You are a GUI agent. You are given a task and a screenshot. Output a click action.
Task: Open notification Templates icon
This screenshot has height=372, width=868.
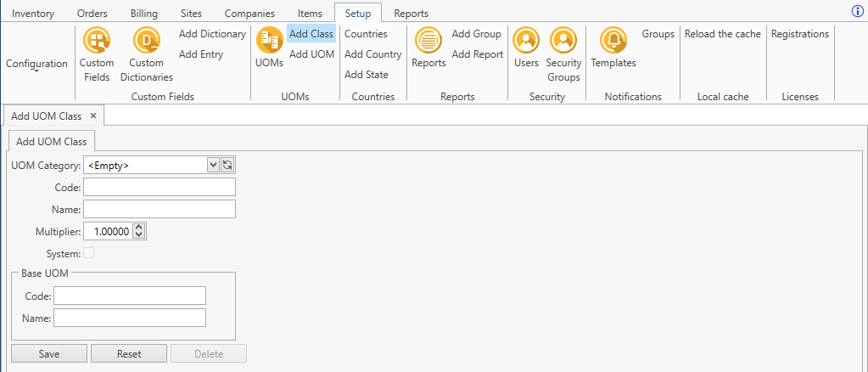pos(613,48)
